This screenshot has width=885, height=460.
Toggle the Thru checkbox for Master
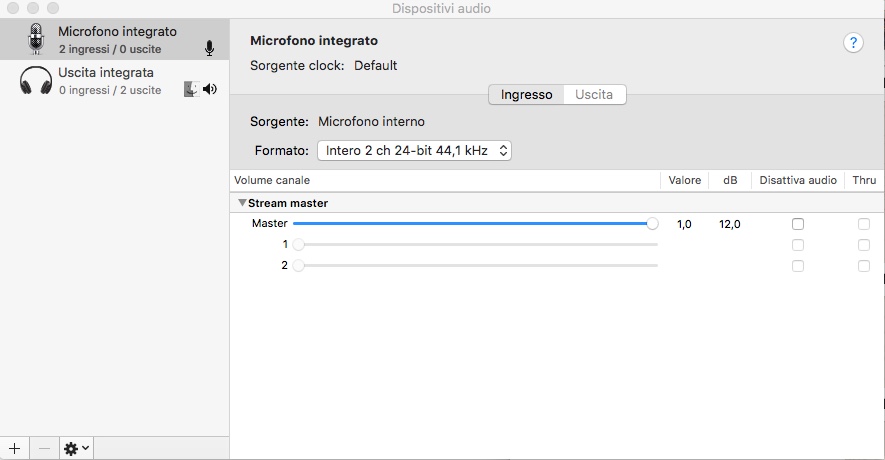coord(864,224)
